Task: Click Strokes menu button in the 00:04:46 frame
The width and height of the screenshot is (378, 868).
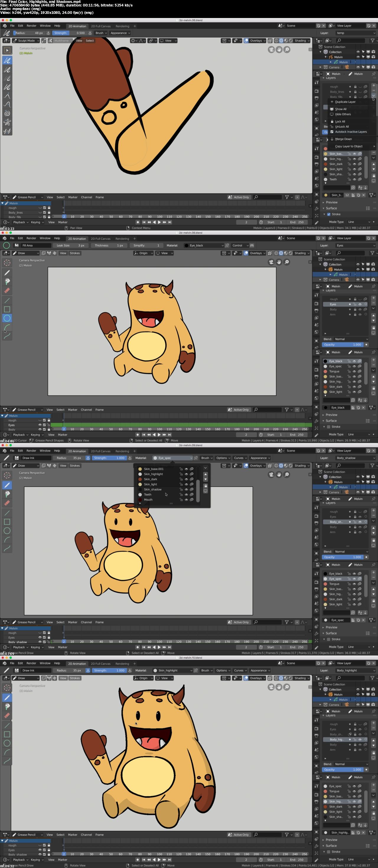Action: (x=75, y=253)
